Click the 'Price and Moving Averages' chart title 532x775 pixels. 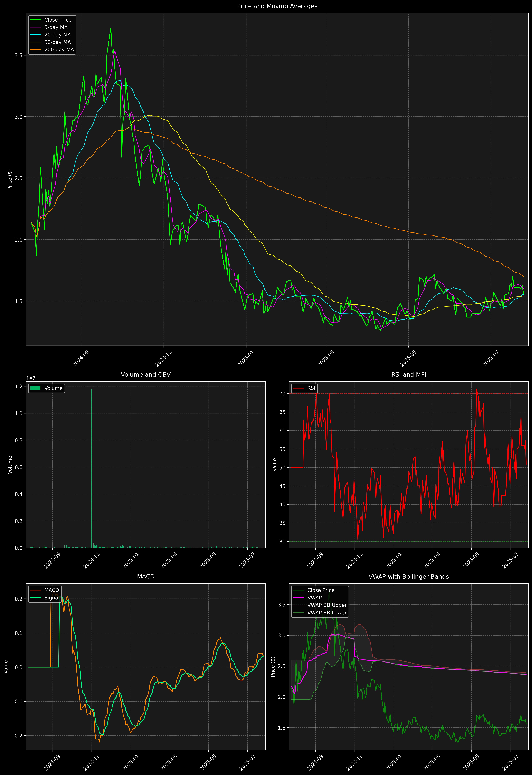277,6
